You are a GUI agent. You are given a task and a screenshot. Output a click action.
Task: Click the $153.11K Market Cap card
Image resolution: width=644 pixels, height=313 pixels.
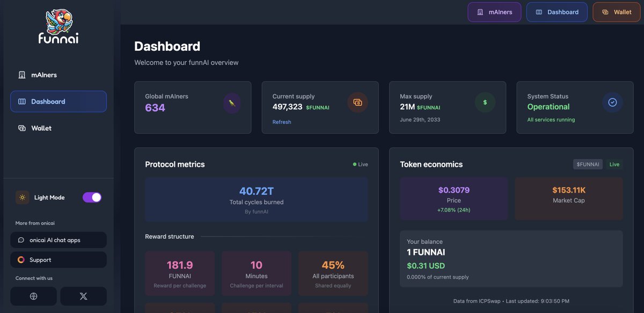[569, 199]
